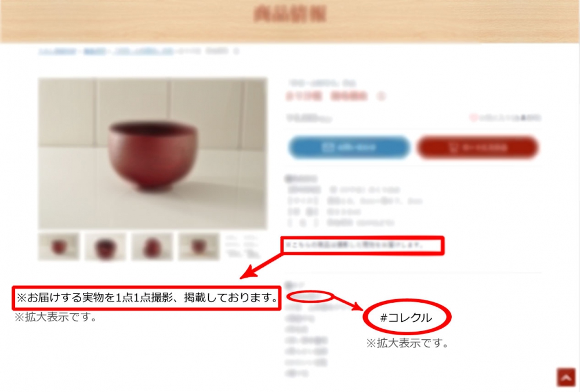Open the first breadcrumb link

tap(57, 51)
